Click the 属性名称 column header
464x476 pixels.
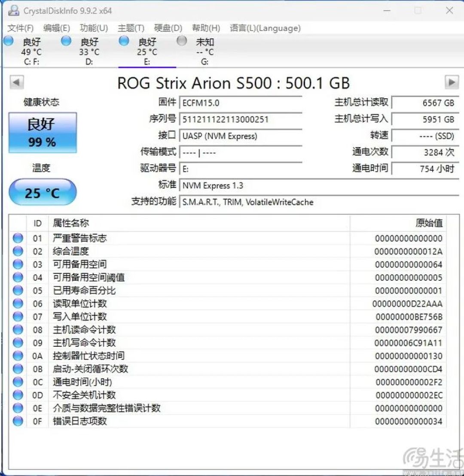199,223
